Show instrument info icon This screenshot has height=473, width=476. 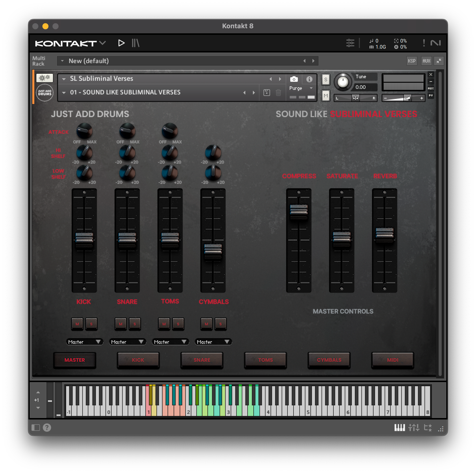(x=309, y=79)
